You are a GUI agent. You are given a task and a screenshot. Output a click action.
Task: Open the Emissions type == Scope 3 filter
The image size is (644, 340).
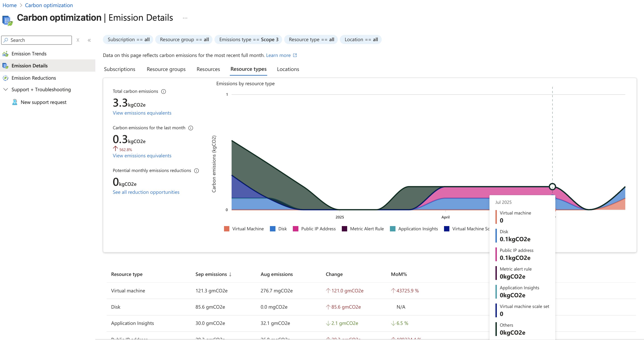point(249,39)
